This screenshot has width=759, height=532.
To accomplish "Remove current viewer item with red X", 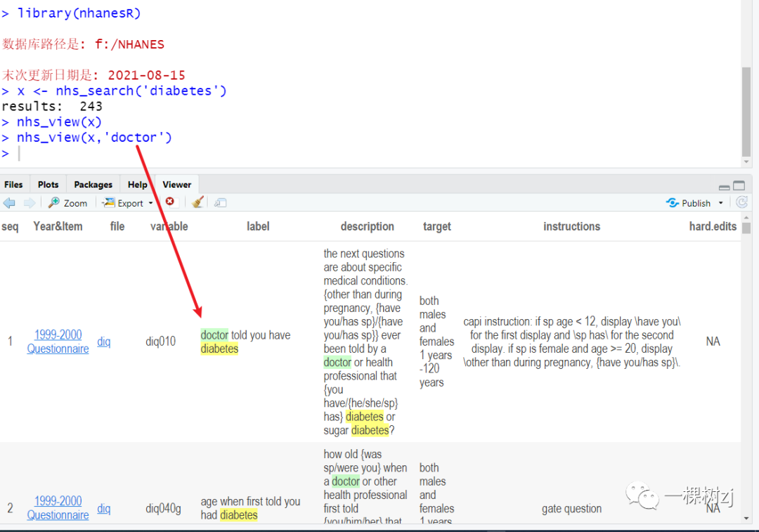I will (170, 202).
